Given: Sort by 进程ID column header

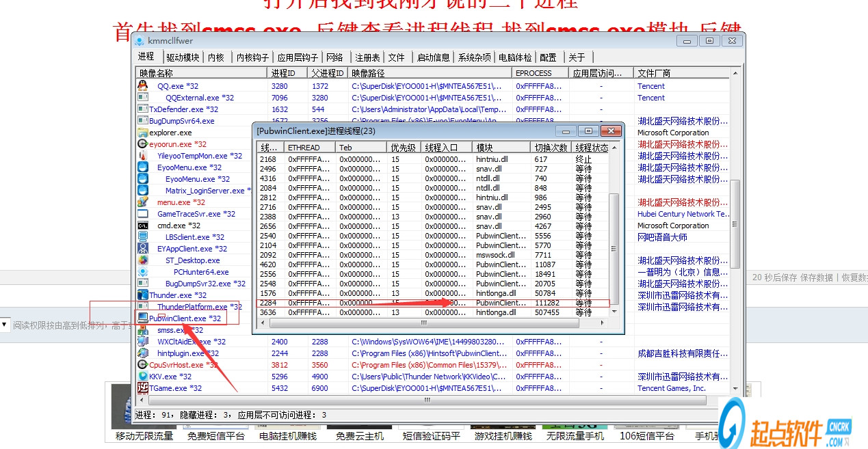Looking at the screenshot, I should (x=287, y=73).
